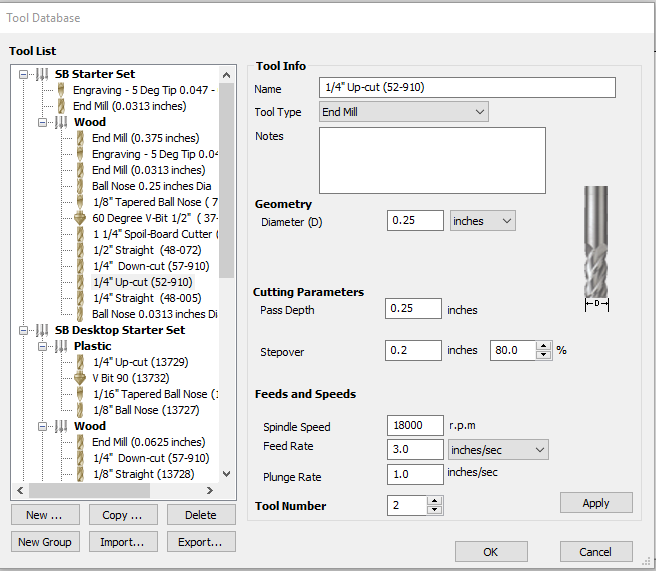Increase the Stepover percentage
The image size is (656, 571).
pyautogui.click(x=543, y=346)
